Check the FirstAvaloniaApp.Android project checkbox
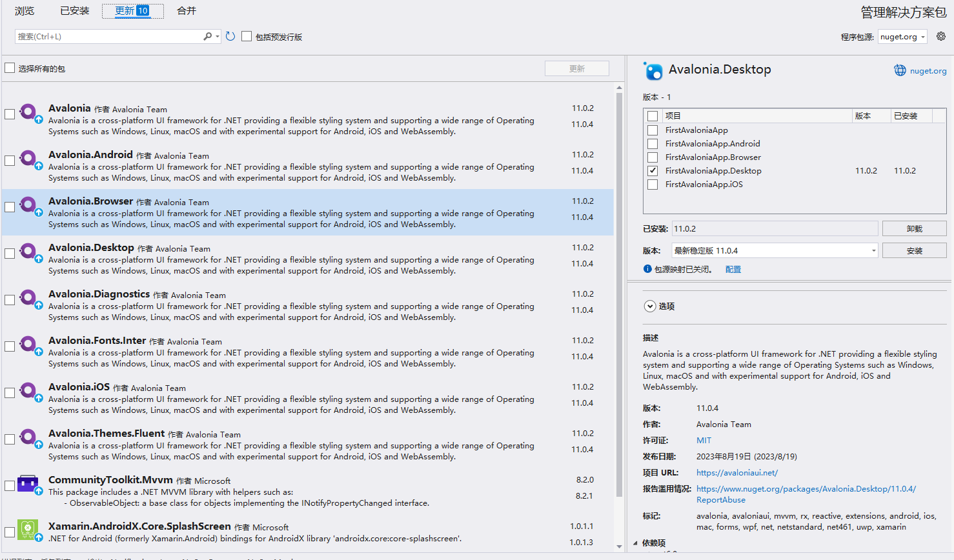 [x=653, y=143]
